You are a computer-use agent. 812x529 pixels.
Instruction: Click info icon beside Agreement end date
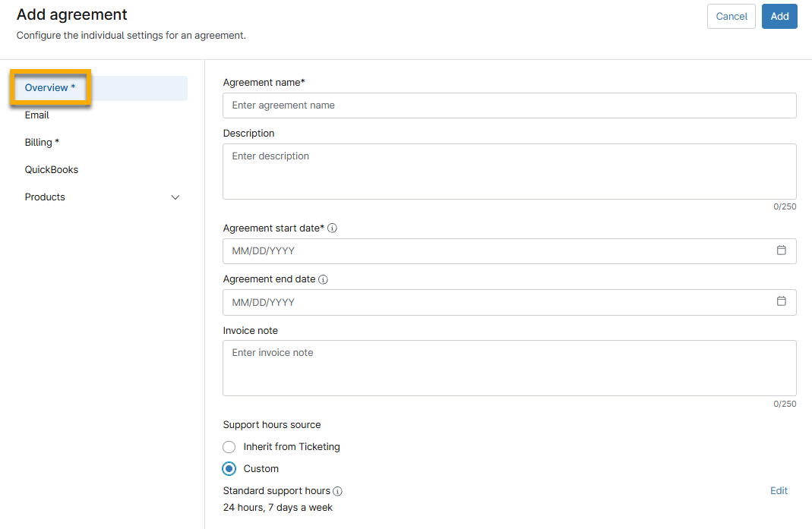(x=323, y=279)
